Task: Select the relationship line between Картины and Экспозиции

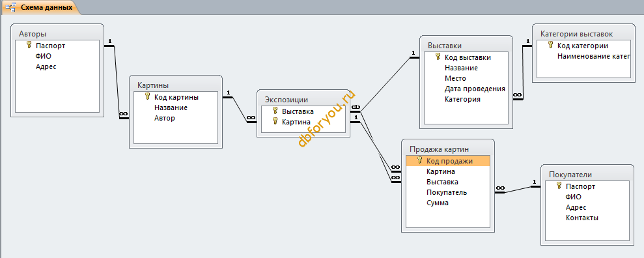Action: click(x=239, y=109)
